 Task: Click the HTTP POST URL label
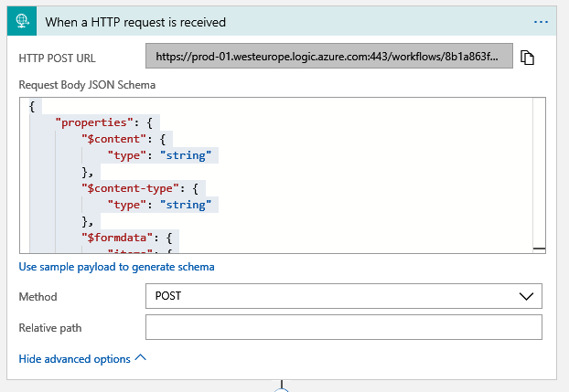click(57, 58)
